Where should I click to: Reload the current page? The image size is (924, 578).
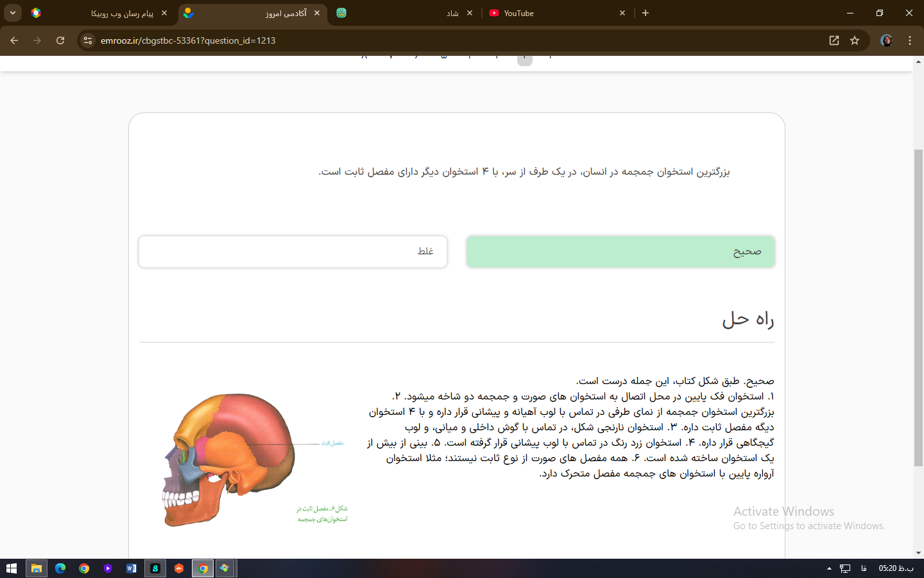[60, 40]
